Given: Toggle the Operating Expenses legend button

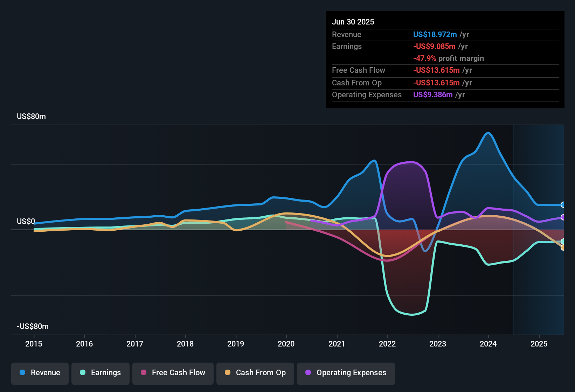Looking at the screenshot, I should tap(346, 373).
